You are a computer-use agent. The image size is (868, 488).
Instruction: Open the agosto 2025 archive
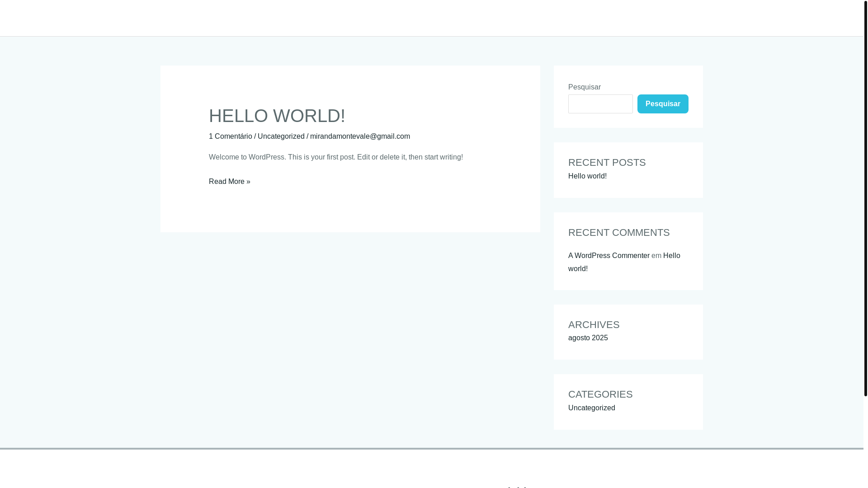click(x=588, y=338)
